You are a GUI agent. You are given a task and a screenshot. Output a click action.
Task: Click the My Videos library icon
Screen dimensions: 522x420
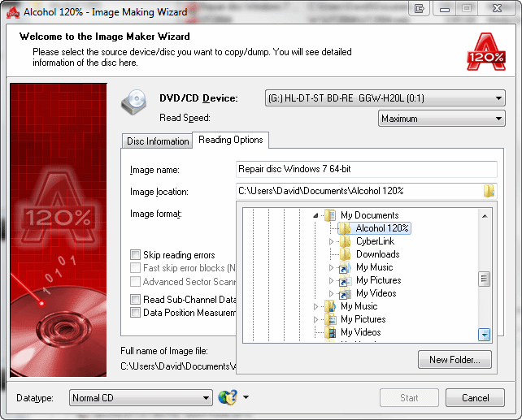(x=330, y=332)
